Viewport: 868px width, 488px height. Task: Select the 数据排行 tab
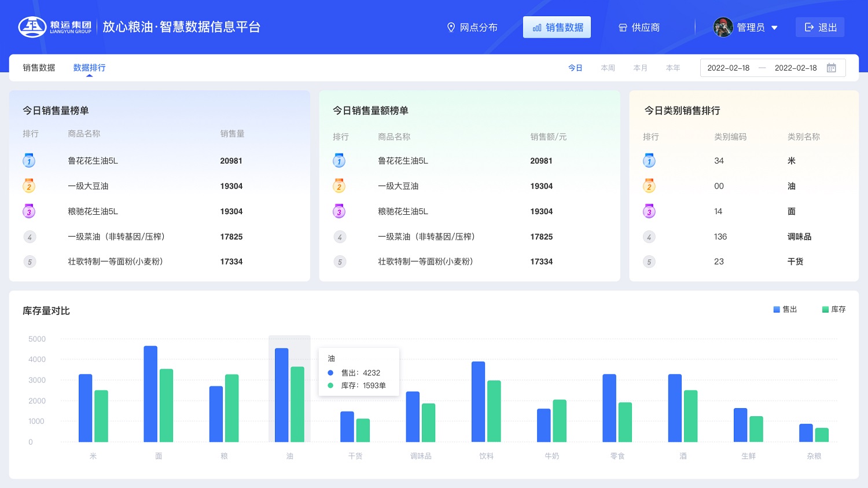89,67
